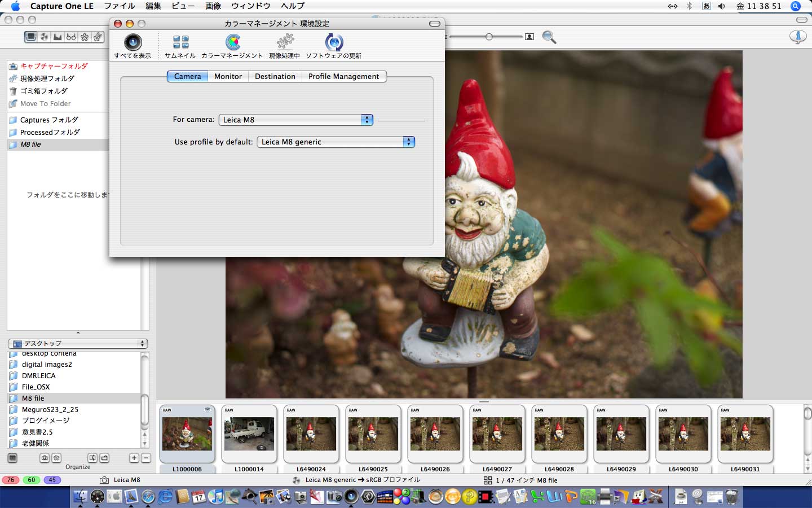Open the Thumbnail preferences pane
812x508 pixels.
[x=180, y=46]
